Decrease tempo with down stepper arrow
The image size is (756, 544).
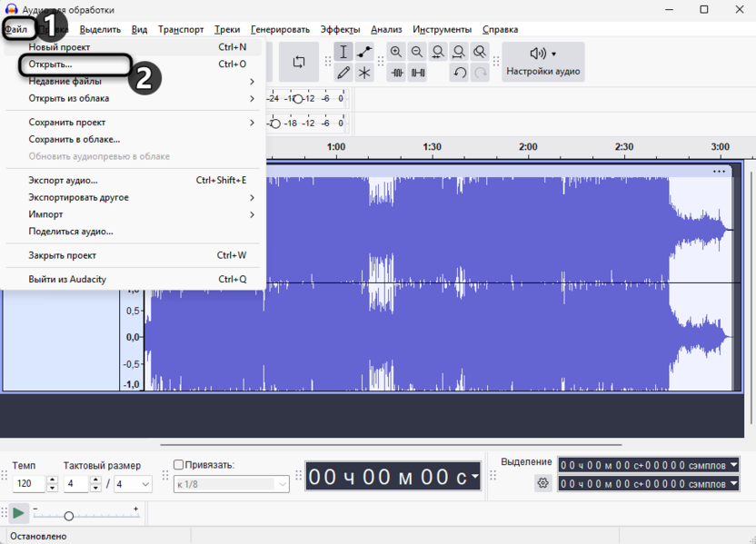click(x=53, y=488)
